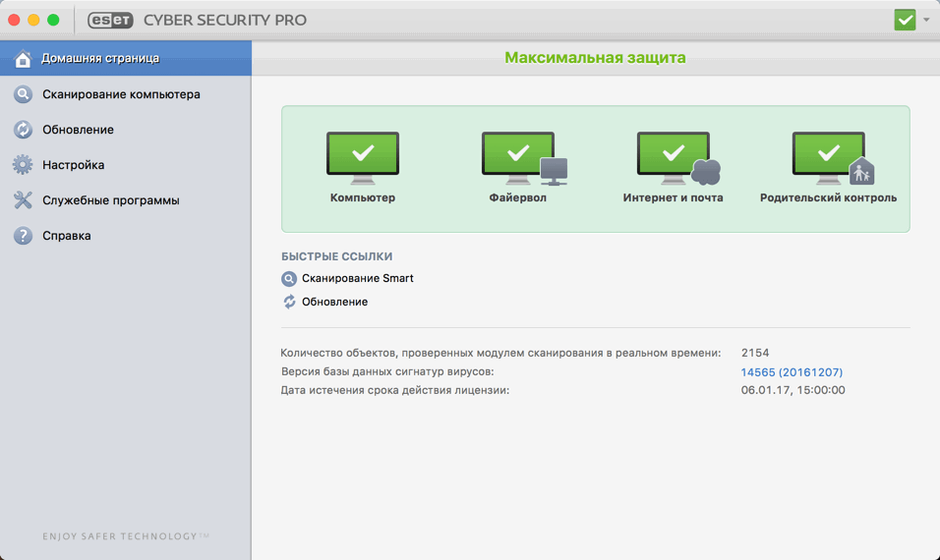The image size is (940, 560).
Task: Click Дата истечения срока действия лицензии label
Action: [395, 390]
